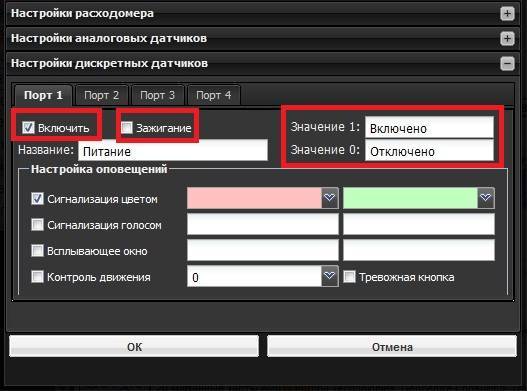The image size is (527, 391).
Task: Toggle the Сигнализация цветом checkbox
Action: point(37,199)
